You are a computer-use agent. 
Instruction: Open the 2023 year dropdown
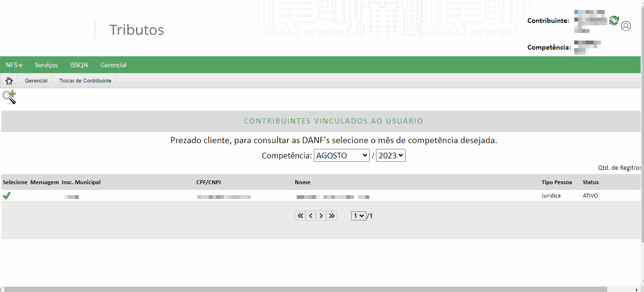click(390, 156)
